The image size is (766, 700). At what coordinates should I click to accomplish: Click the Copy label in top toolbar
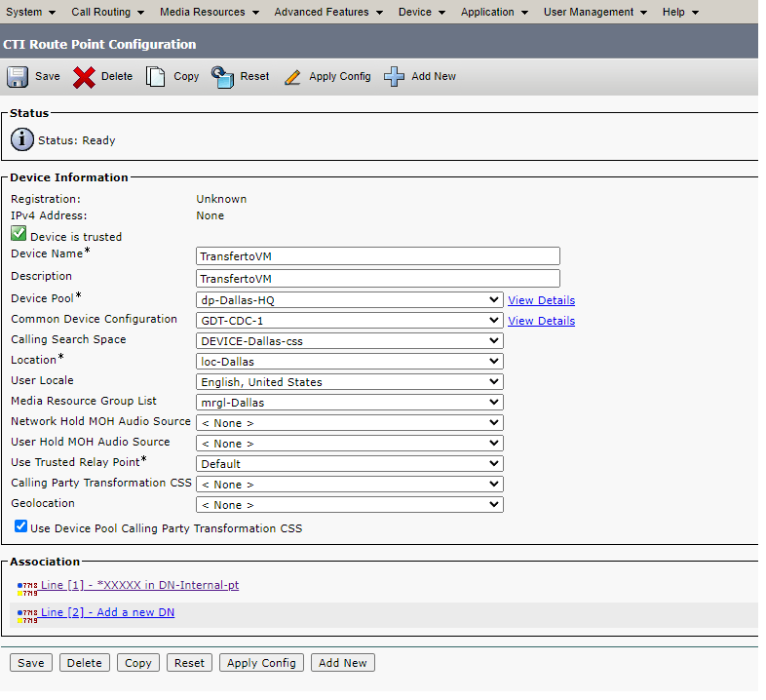186,77
